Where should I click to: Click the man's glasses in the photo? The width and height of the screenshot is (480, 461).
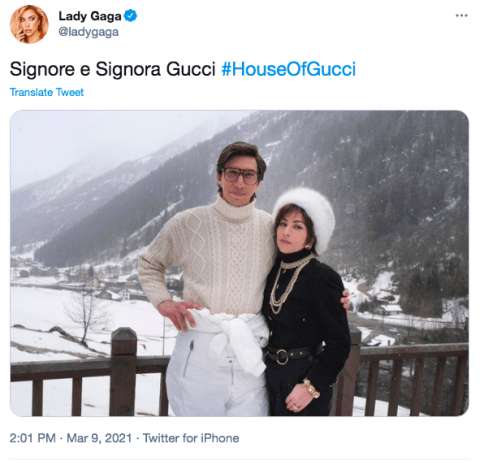point(241,176)
